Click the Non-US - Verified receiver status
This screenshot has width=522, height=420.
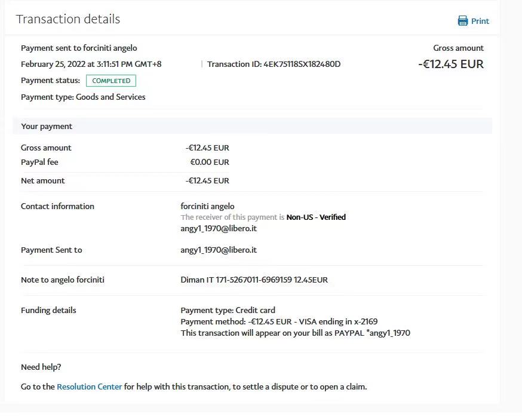point(316,217)
